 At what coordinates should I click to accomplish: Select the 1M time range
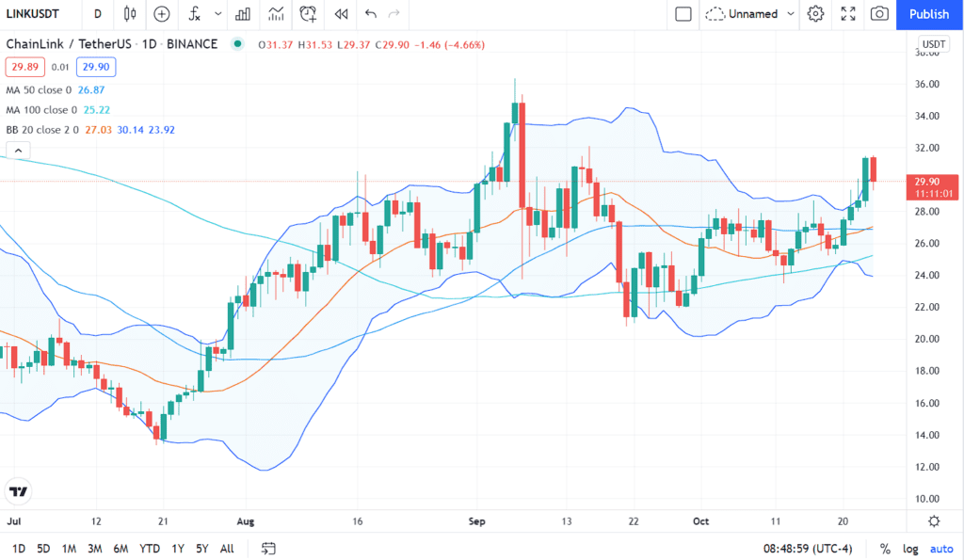(69, 549)
